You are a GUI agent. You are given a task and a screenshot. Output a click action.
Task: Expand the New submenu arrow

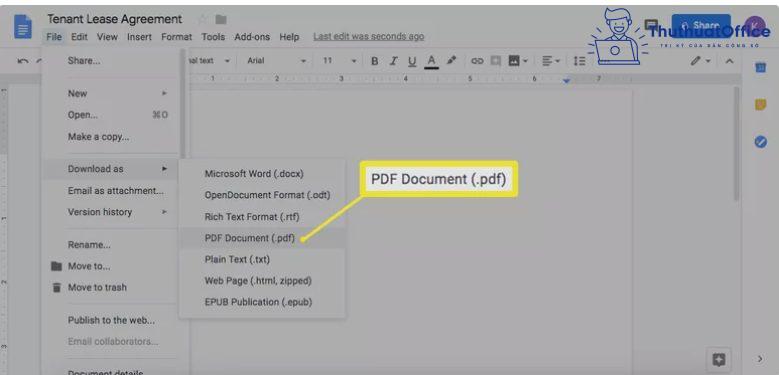(164, 93)
